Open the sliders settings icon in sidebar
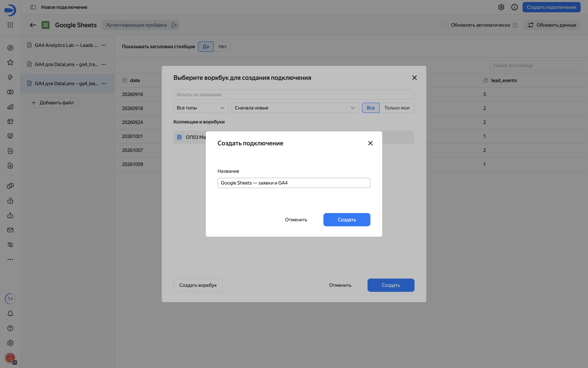Screen dimensions: 588x368 10,245
